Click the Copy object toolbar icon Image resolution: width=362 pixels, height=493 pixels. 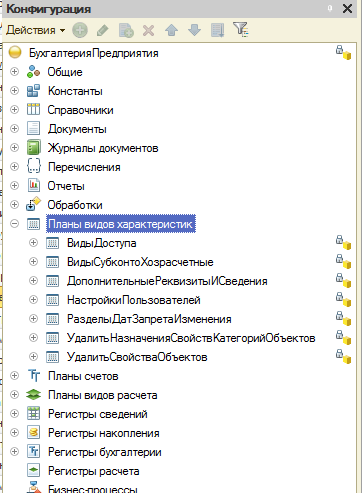coord(126,30)
